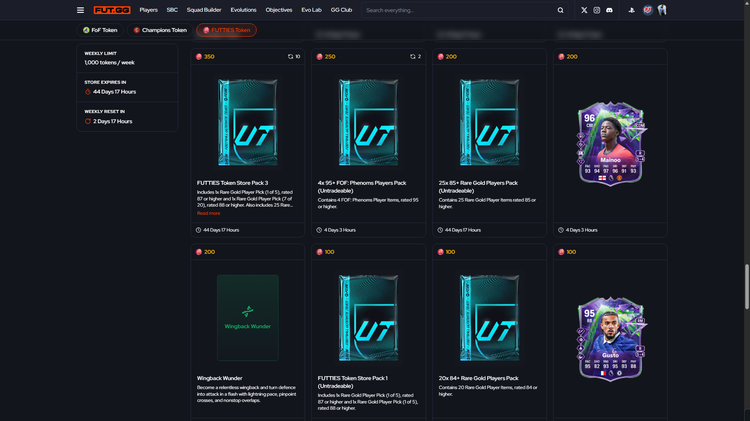This screenshot has width=750, height=421.
Task: Open the Instagram social link
Action: (x=596, y=10)
